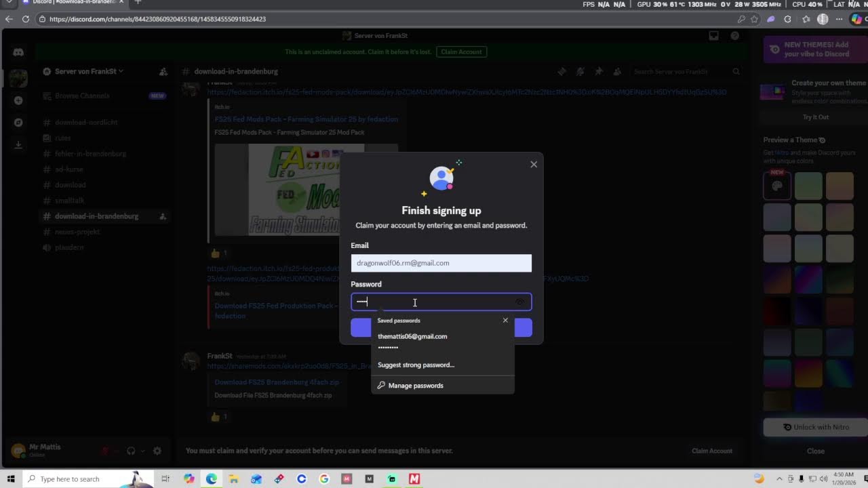Click Unlock with Nitro button
The height and width of the screenshot is (488, 868).
pos(816,427)
